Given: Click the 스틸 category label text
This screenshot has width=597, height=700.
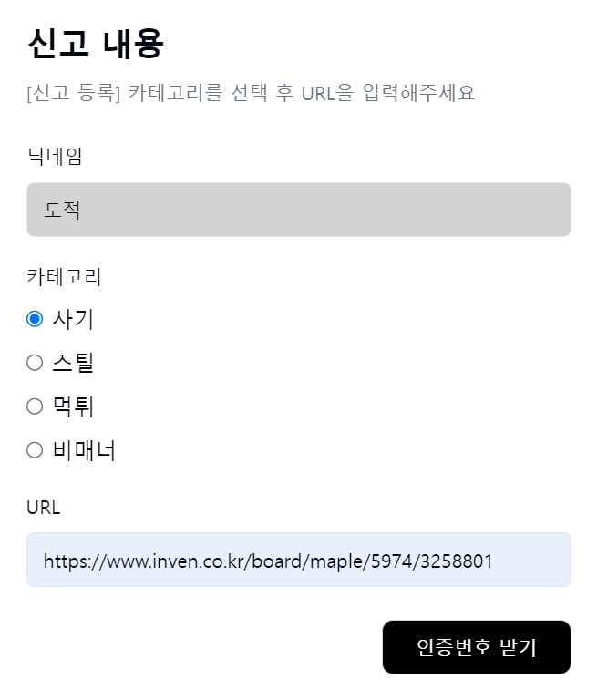Looking at the screenshot, I should (x=73, y=363).
